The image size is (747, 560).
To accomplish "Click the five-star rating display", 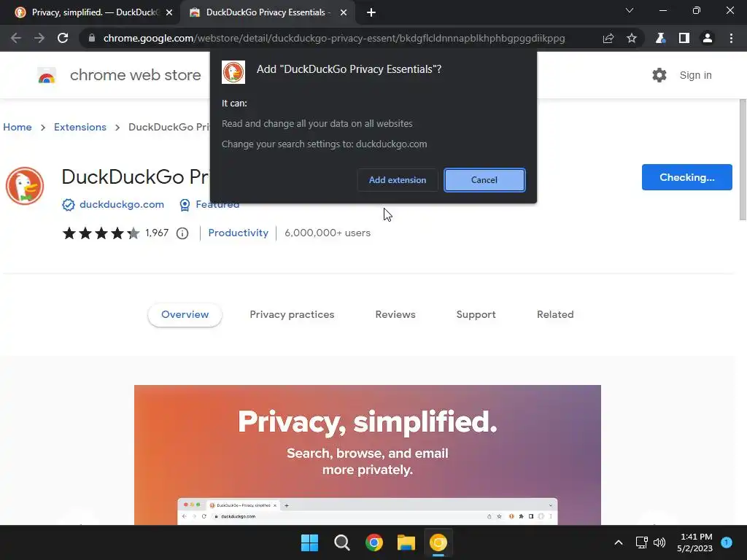I will coord(101,233).
